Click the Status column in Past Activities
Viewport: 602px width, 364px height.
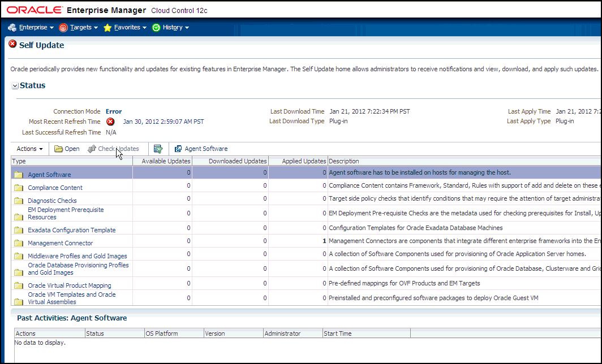[x=115, y=333]
